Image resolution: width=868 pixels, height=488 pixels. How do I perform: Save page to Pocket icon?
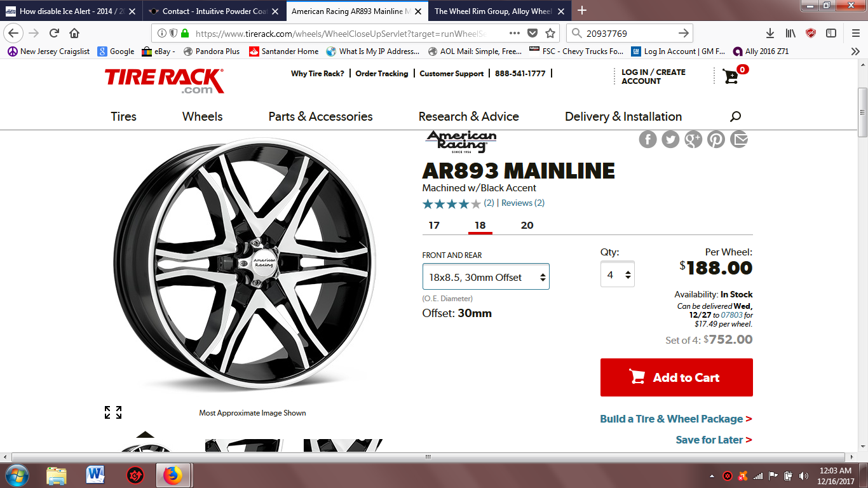tap(532, 33)
